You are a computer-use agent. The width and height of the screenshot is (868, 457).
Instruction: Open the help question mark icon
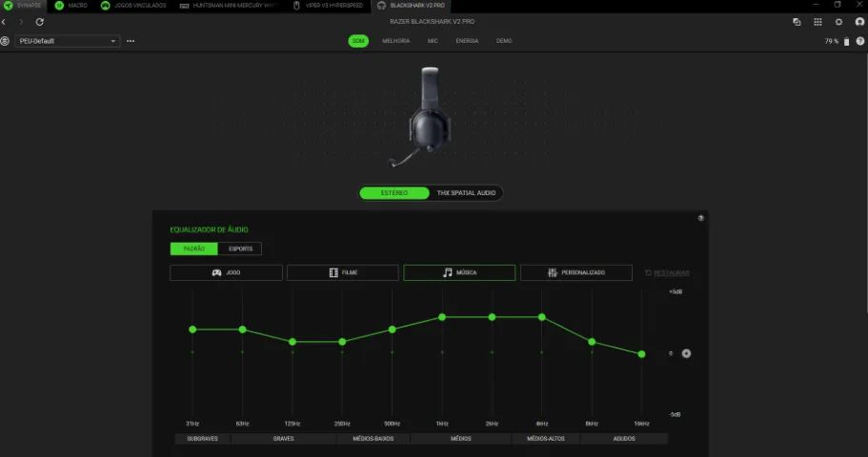(x=860, y=41)
